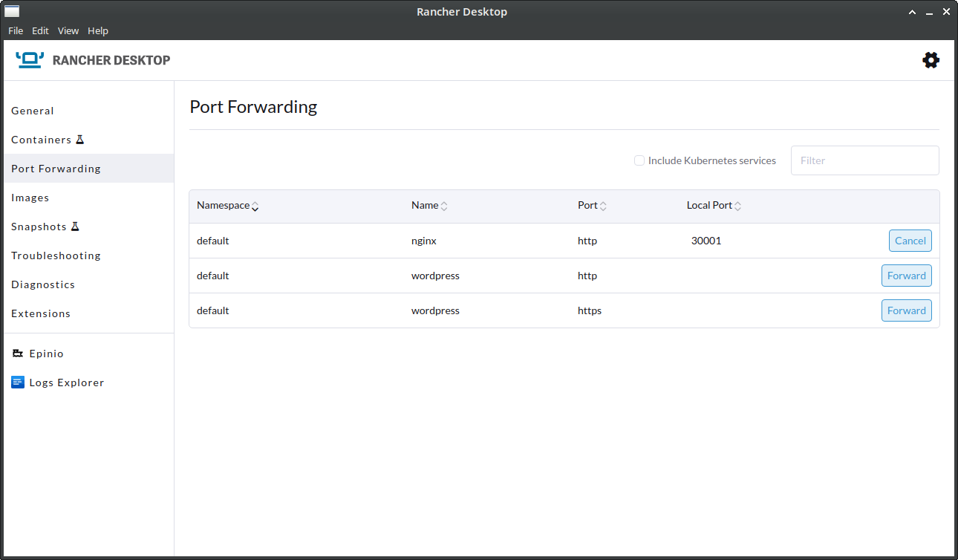Open the Help menu
The height and width of the screenshot is (560, 958).
point(98,30)
